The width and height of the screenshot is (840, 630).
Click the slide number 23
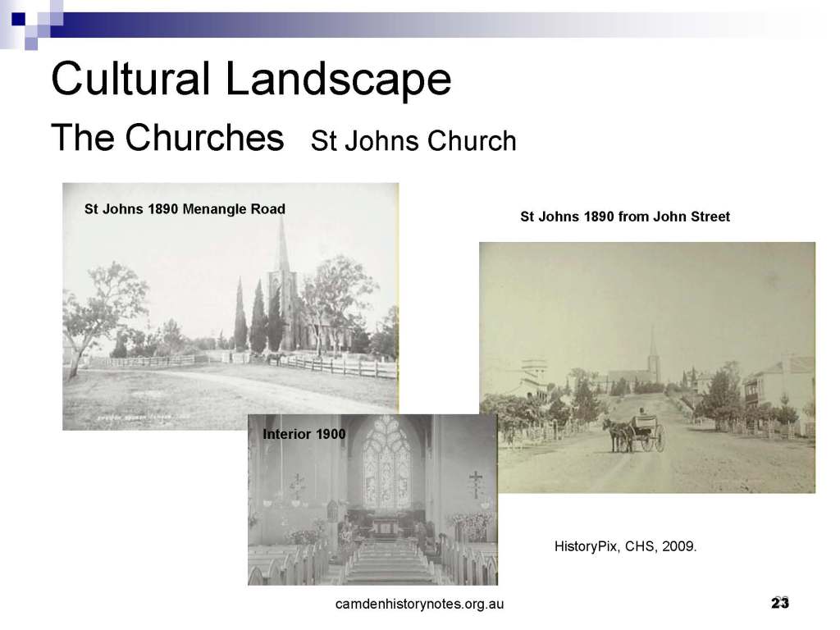(779, 604)
